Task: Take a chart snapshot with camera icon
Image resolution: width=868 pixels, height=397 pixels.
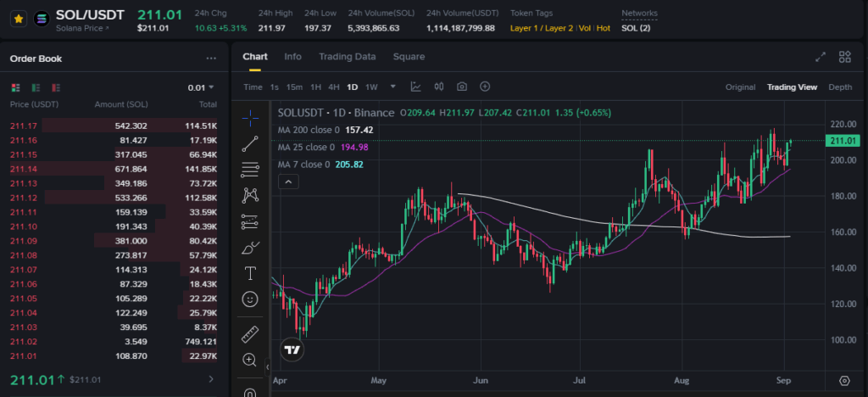Action: pyautogui.click(x=462, y=87)
